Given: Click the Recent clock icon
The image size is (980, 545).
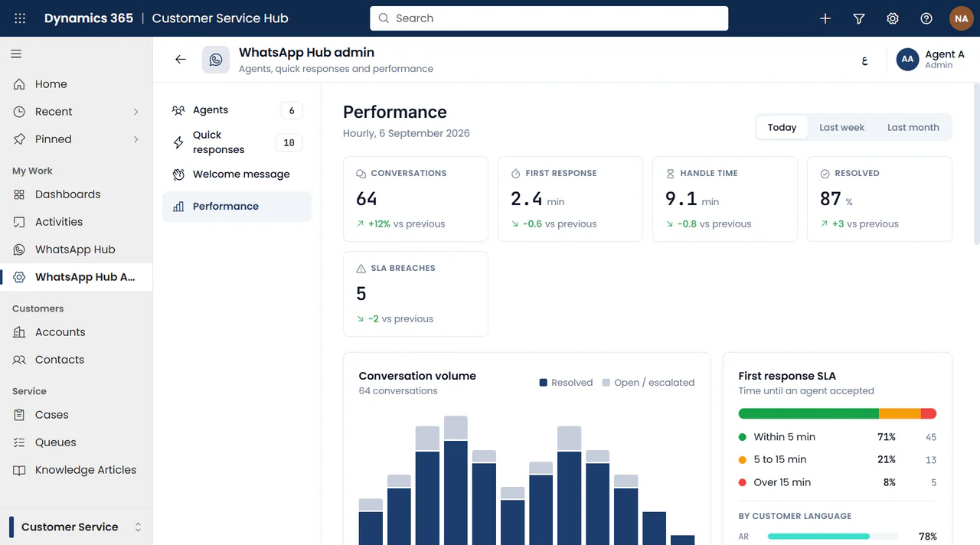Looking at the screenshot, I should pyautogui.click(x=20, y=112).
